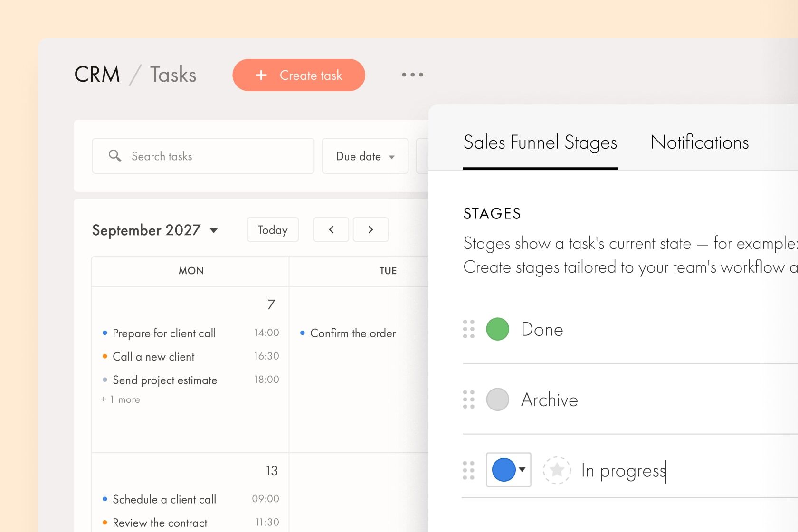
Task: Go to next month with right arrow
Action: pos(370,230)
